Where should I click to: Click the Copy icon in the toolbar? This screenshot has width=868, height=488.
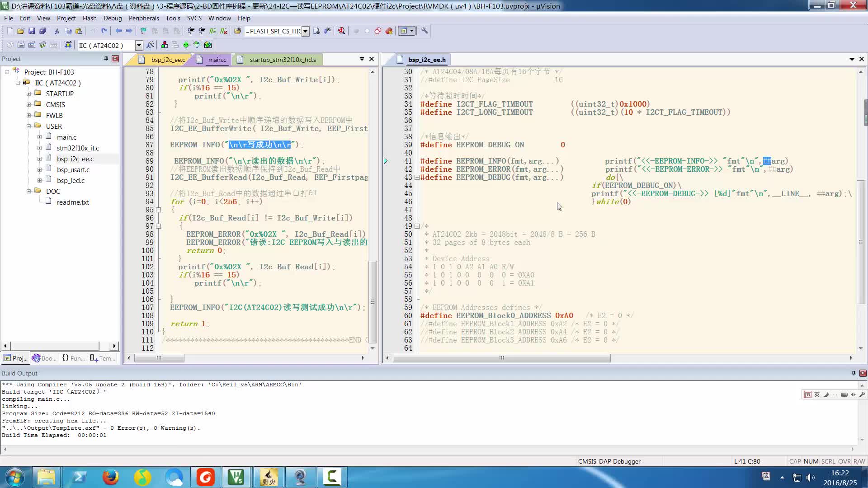point(68,31)
